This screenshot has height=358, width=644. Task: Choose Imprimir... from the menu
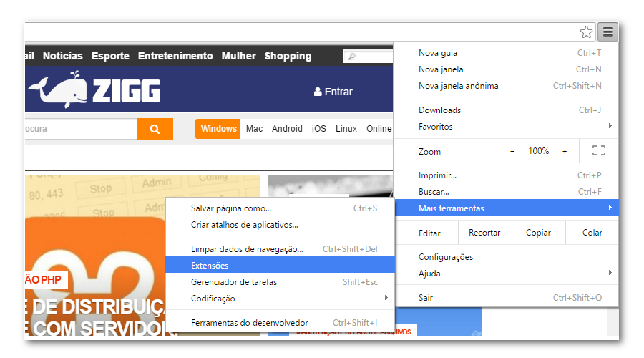[506, 175]
